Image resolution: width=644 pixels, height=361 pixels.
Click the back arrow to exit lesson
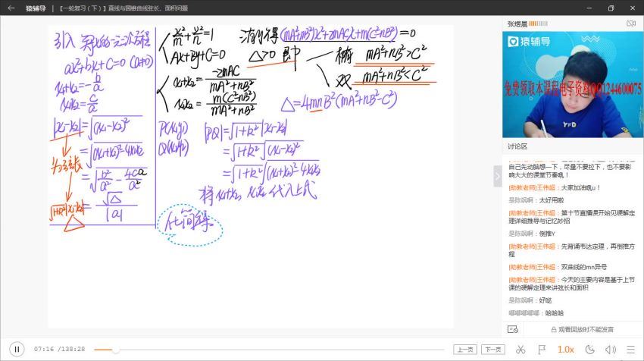click(x=11, y=8)
